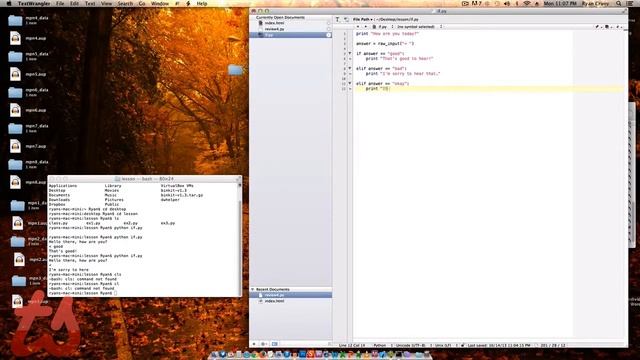This screenshot has width=640, height=360.
Task: Close index.html using its sidebar close circle
Action: (329, 23)
